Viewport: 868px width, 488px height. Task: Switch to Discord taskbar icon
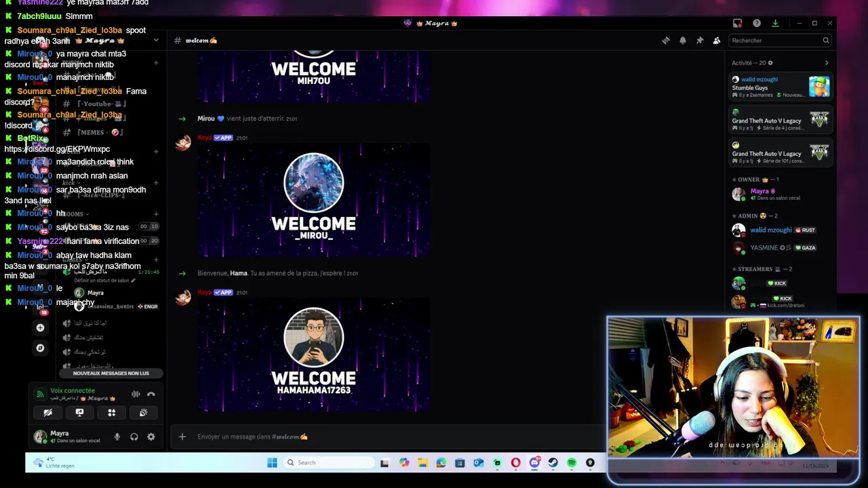coord(534,463)
